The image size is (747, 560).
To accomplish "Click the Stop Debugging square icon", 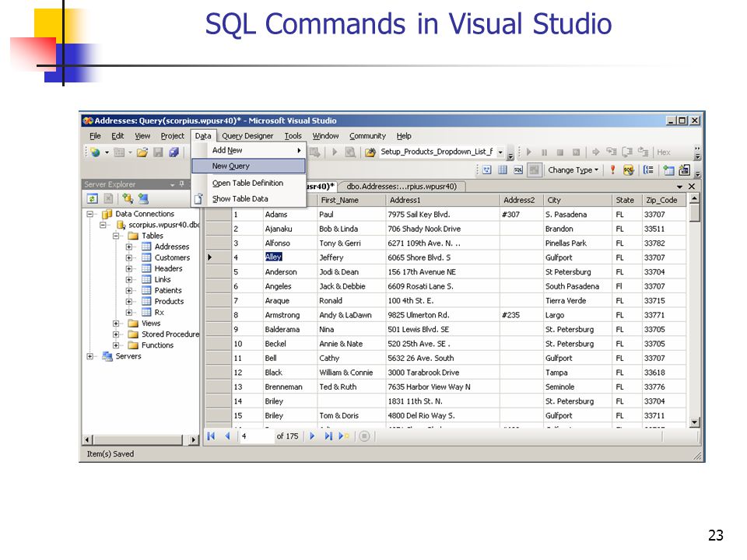I will (559, 152).
